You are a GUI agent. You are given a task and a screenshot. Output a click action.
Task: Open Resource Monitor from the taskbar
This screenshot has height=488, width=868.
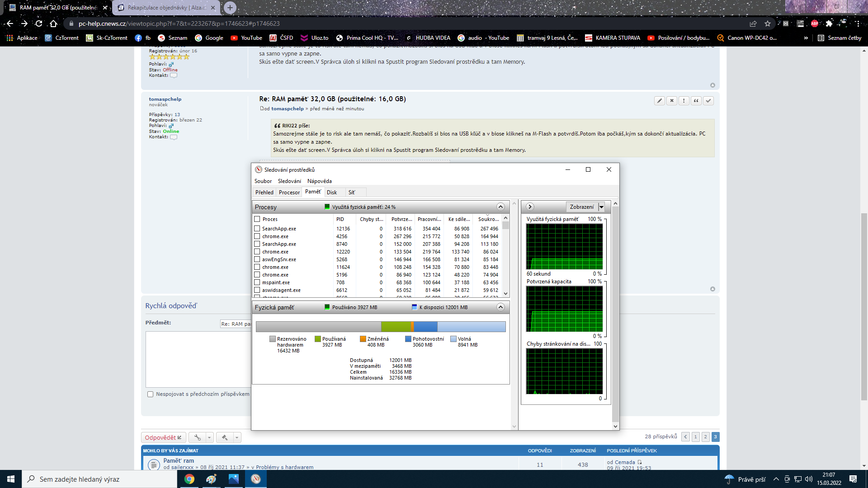coord(256,479)
